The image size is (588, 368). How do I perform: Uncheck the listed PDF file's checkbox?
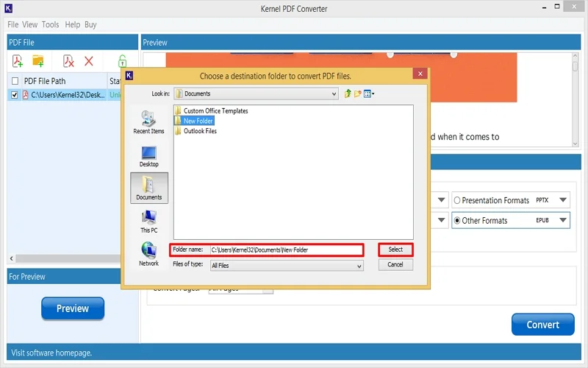point(14,95)
